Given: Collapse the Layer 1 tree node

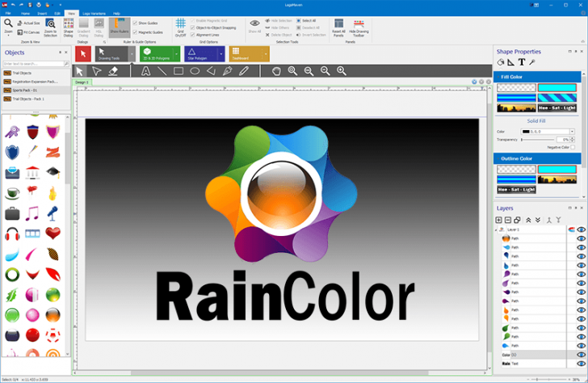Looking at the screenshot, I should [496, 229].
